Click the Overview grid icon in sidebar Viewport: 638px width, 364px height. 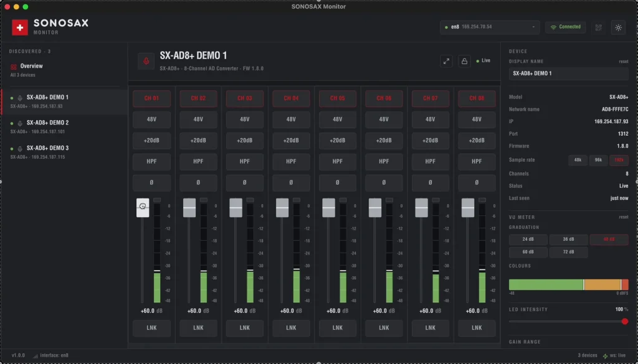14,67
